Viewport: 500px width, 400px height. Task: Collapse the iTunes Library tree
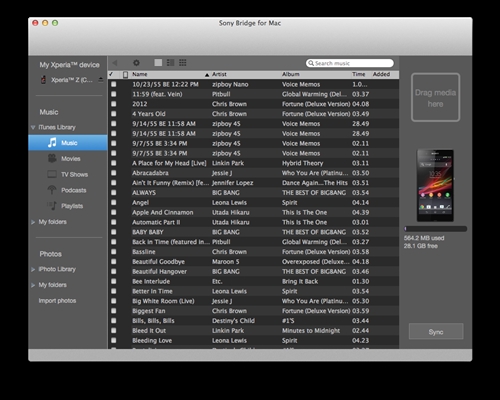coord(33,127)
